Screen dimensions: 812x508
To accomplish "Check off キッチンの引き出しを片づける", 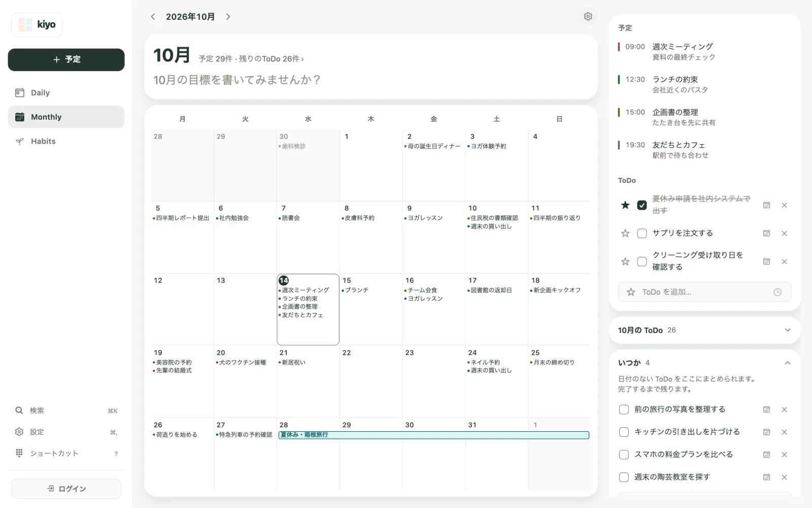I will tap(624, 432).
